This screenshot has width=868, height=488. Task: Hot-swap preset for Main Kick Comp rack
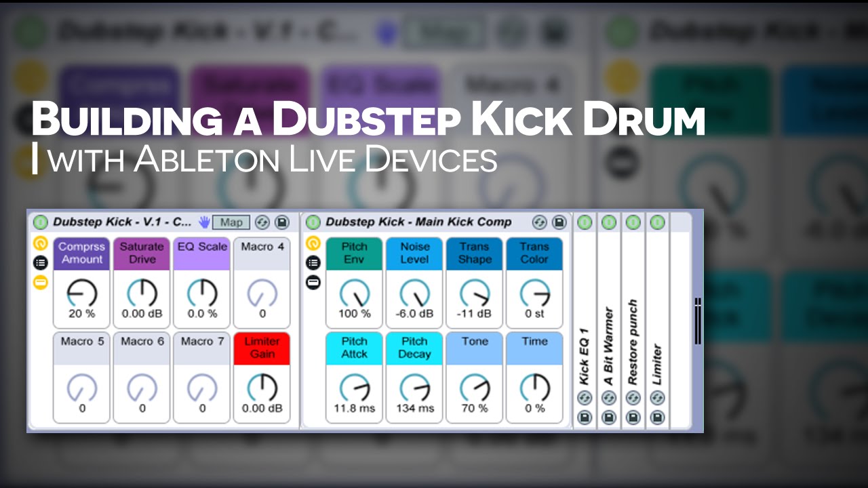(x=540, y=222)
